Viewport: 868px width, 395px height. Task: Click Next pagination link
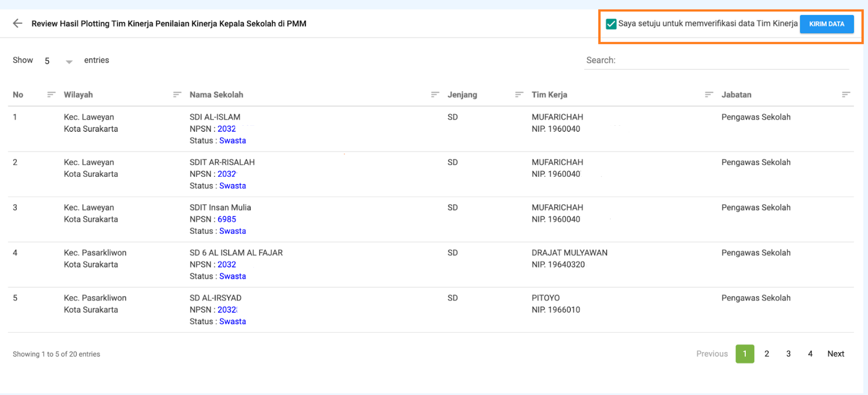[835, 354]
